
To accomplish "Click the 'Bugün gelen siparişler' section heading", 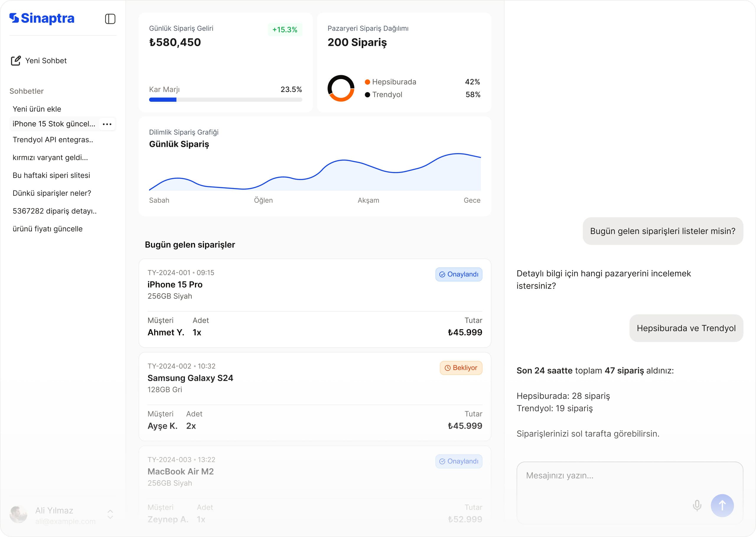I will (x=190, y=245).
